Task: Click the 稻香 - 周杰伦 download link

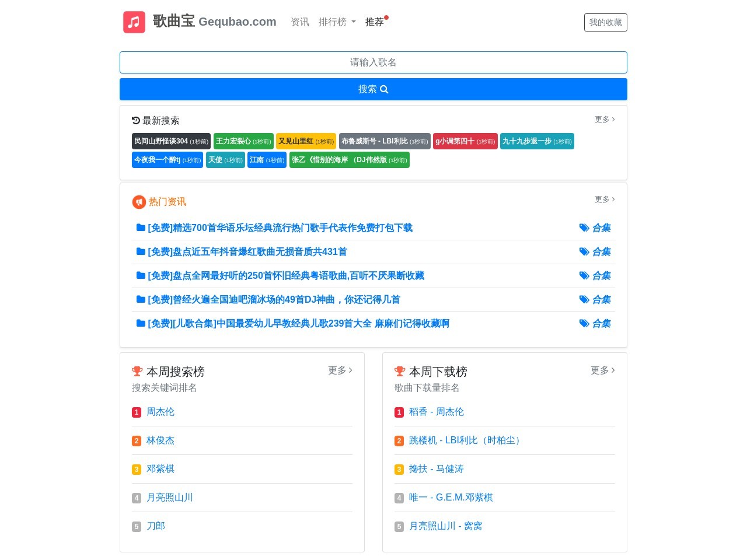Action: (436, 412)
